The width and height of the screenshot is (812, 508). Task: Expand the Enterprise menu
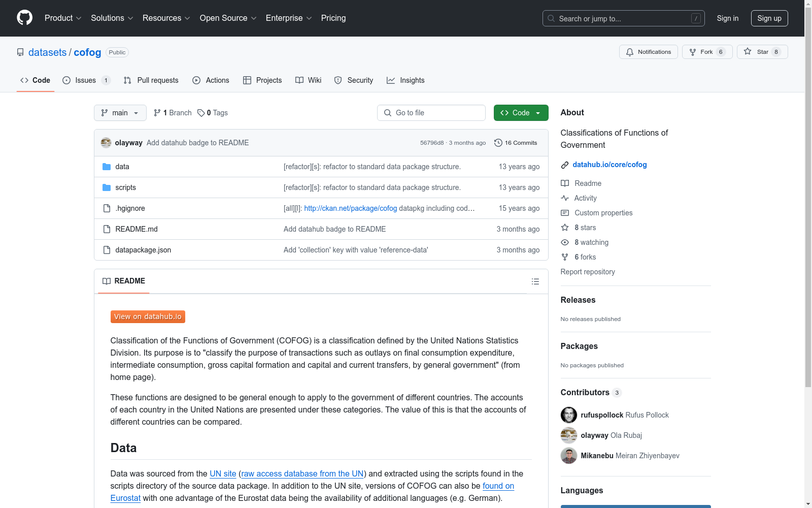coord(289,18)
